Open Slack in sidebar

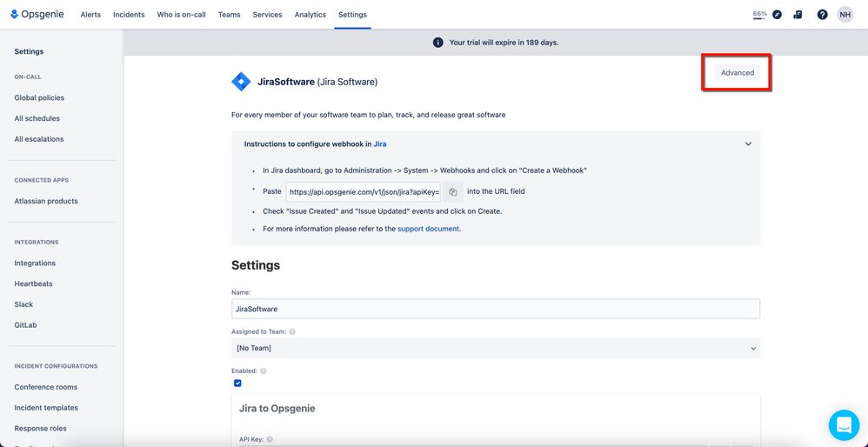[x=23, y=305]
